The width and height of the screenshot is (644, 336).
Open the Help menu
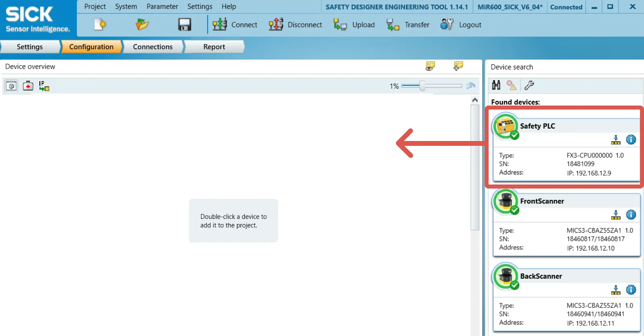click(229, 6)
